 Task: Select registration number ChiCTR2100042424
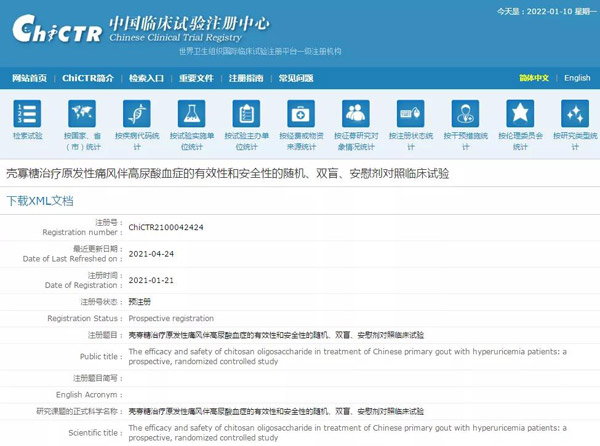(x=166, y=227)
